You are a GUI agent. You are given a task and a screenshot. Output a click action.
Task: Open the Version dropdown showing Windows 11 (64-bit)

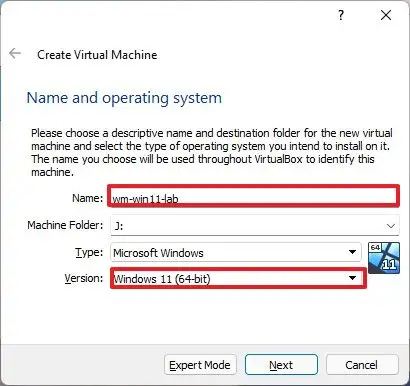coord(238,278)
